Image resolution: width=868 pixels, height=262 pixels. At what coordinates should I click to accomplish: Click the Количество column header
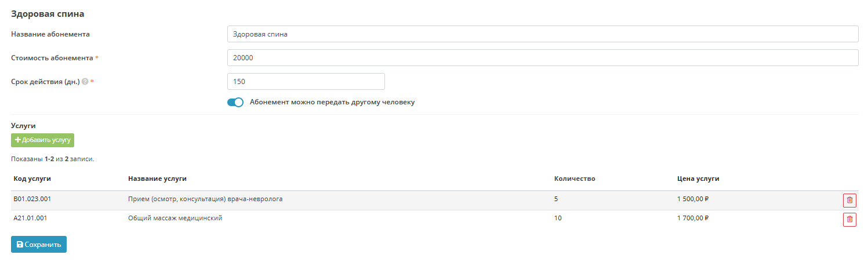pos(574,179)
